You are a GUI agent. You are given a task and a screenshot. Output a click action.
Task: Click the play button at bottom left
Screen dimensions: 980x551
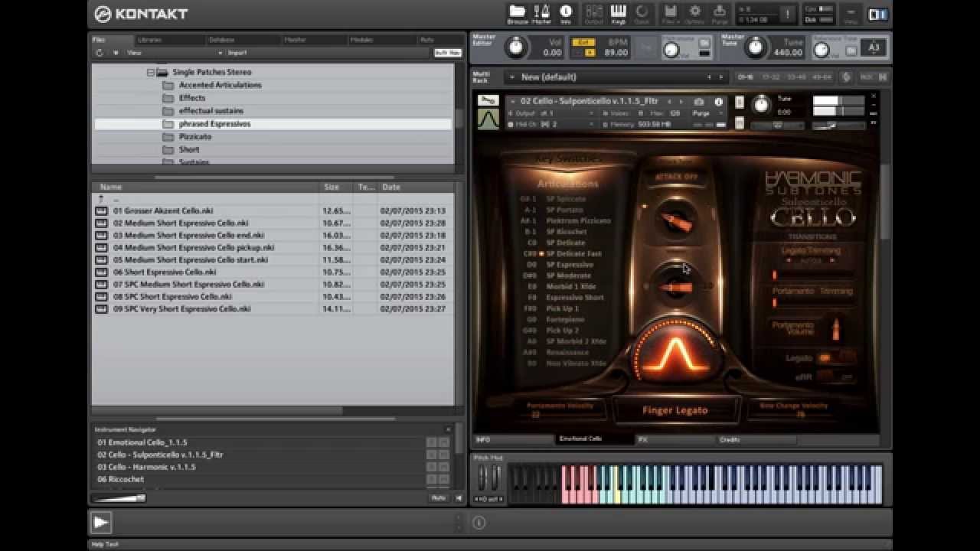tap(101, 523)
